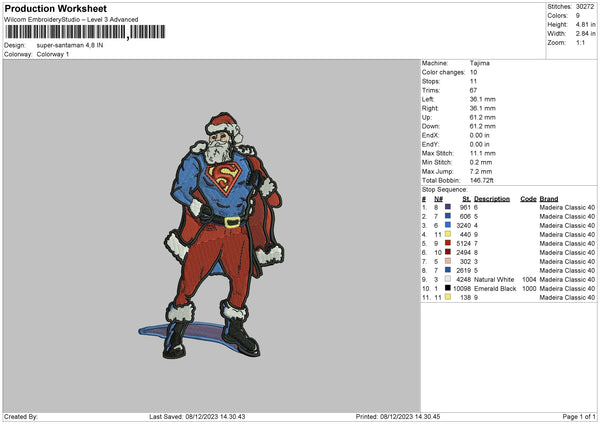Click the dark red swatch in stop row 6
The image size is (600, 424).
(448, 252)
